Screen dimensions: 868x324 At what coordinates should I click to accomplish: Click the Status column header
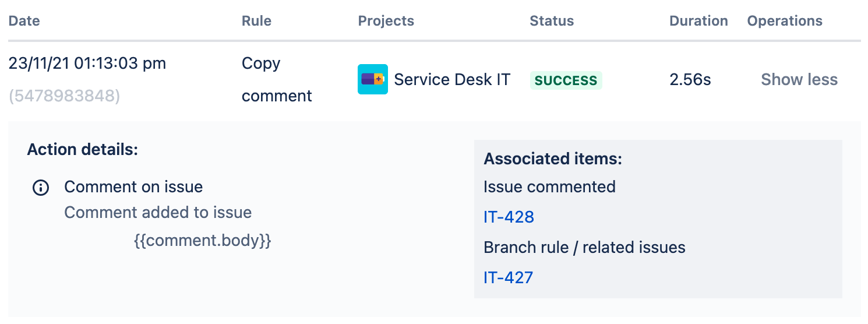[552, 21]
